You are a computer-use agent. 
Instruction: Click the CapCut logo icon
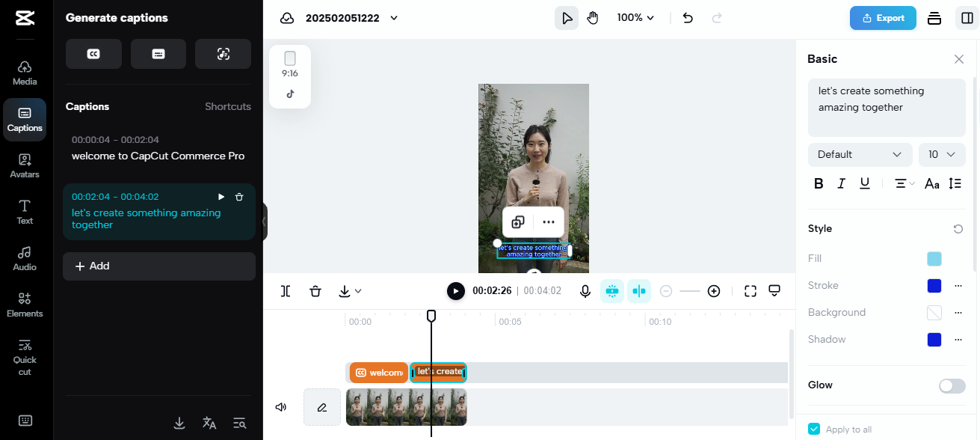25,18
